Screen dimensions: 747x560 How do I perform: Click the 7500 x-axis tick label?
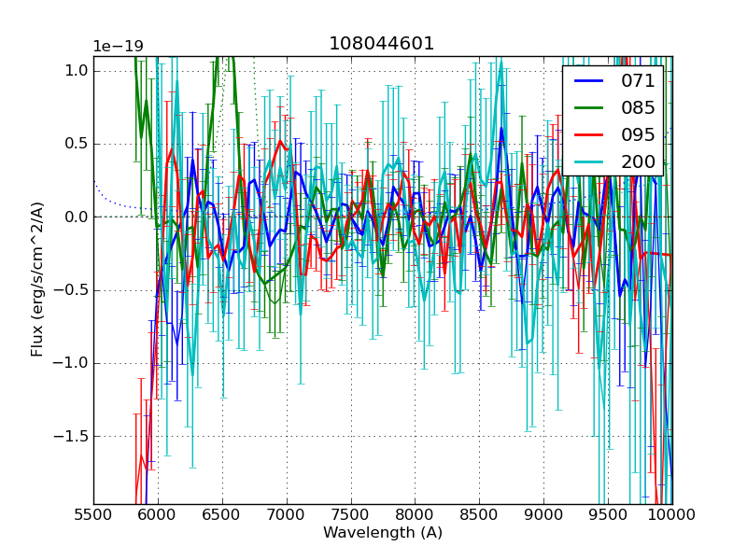point(351,514)
